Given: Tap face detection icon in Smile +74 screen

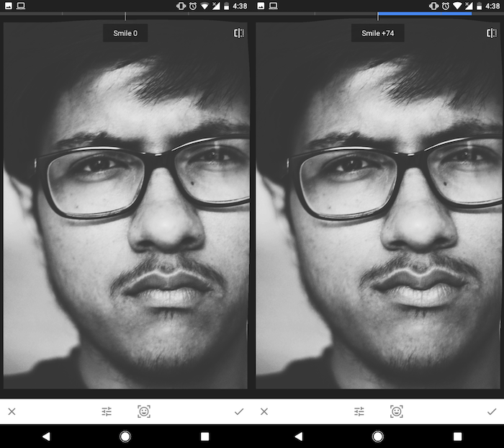Looking at the screenshot, I should [x=396, y=412].
